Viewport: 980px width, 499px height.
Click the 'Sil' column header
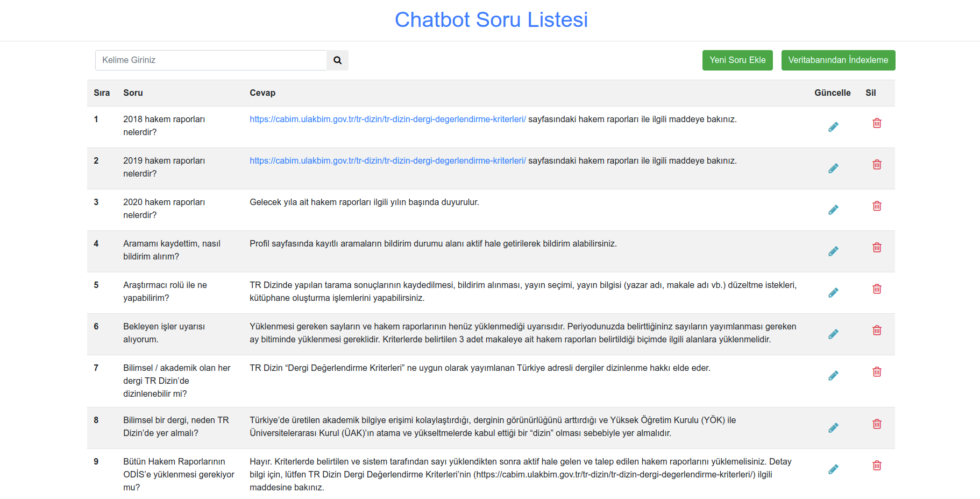tap(870, 93)
